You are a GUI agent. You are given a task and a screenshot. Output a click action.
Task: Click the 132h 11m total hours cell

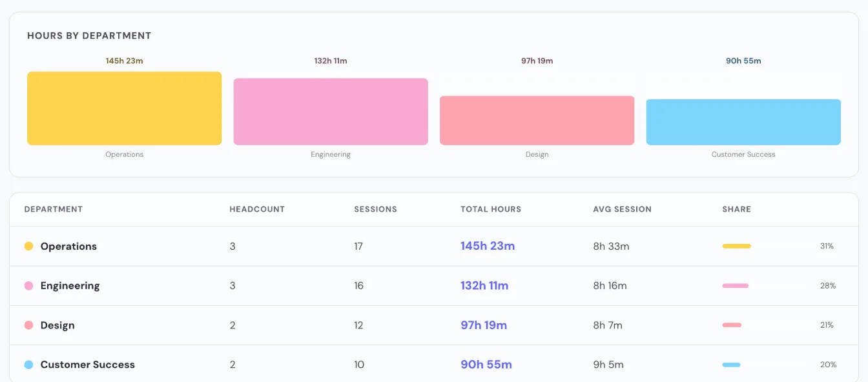coord(484,286)
